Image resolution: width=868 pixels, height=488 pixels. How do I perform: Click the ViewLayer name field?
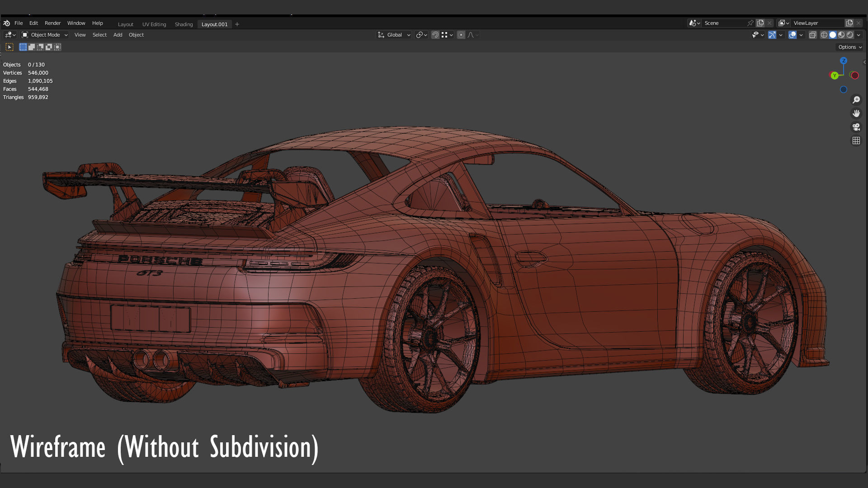(x=818, y=23)
